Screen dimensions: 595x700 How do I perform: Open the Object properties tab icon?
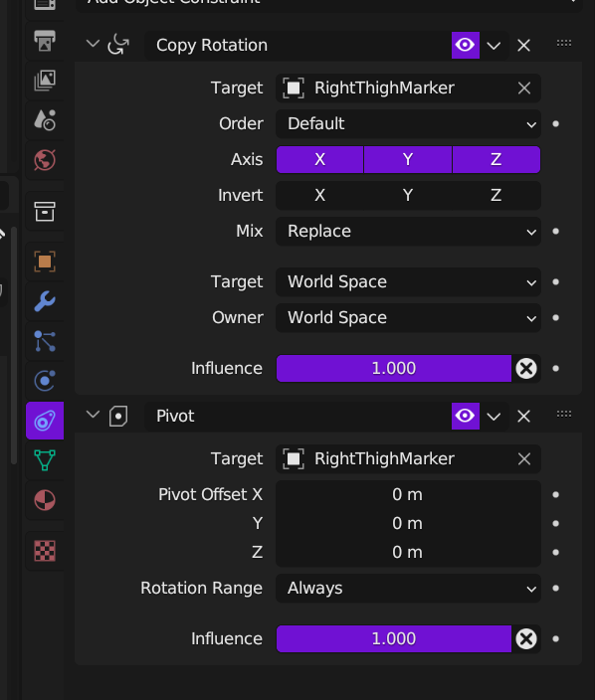coord(45,262)
